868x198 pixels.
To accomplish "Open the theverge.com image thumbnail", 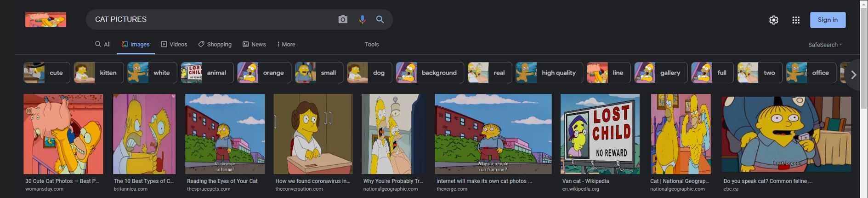I will pyautogui.click(x=493, y=134).
